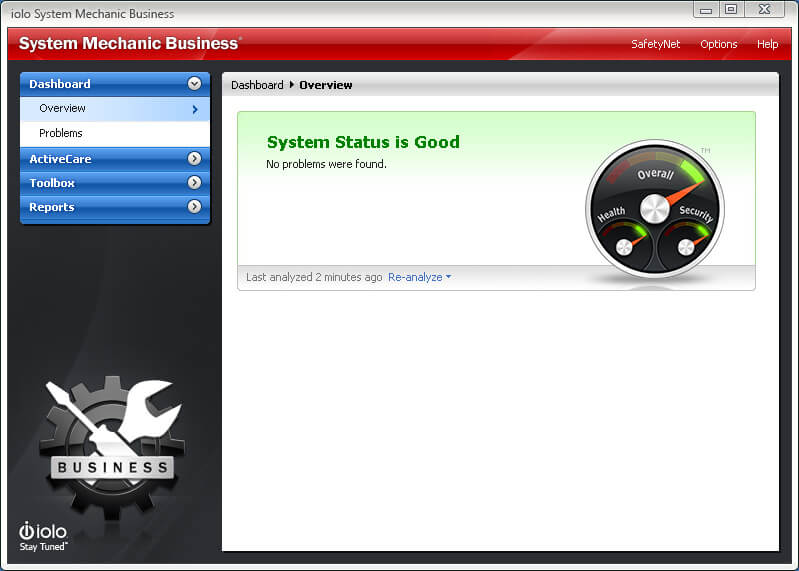Screen dimensions: 799x571
Task: Expand the Reports section chevron
Action: point(194,207)
